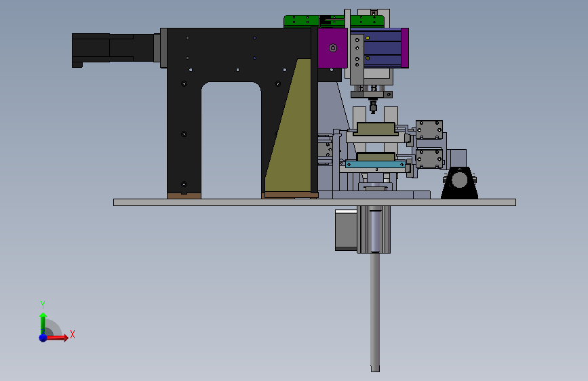Screen dimensions: 588x381
Task: Select the upper gray four-screw block
Action: pos(429,129)
